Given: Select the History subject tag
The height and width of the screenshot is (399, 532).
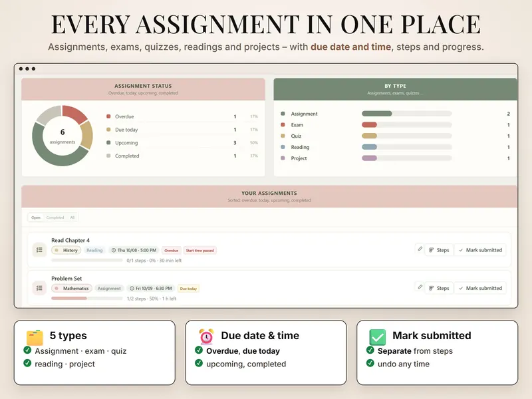Looking at the screenshot, I should click(x=66, y=251).
